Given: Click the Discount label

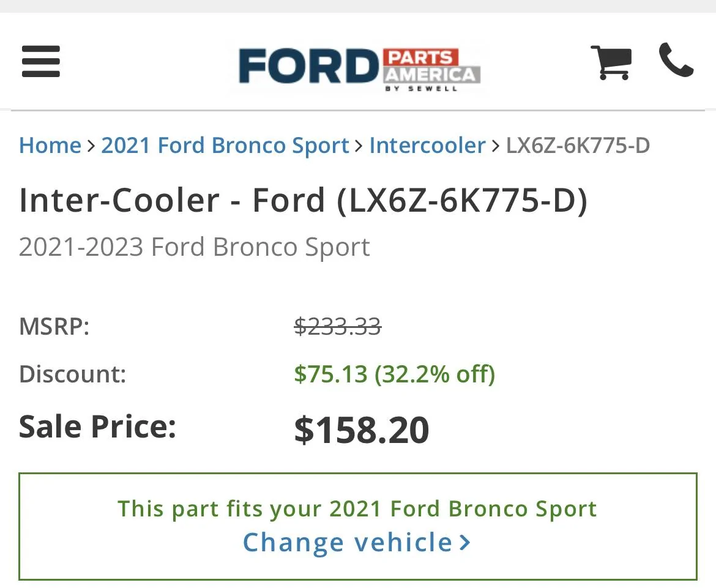Looking at the screenshot, I should pyautogui.click(x=73, y=374).
